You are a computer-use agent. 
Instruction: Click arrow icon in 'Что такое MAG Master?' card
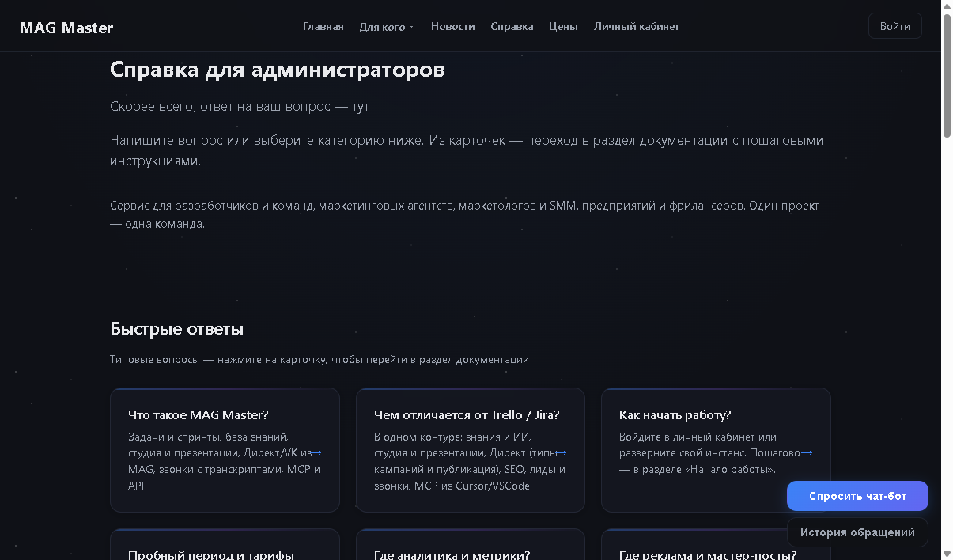(x=316, y=453)
